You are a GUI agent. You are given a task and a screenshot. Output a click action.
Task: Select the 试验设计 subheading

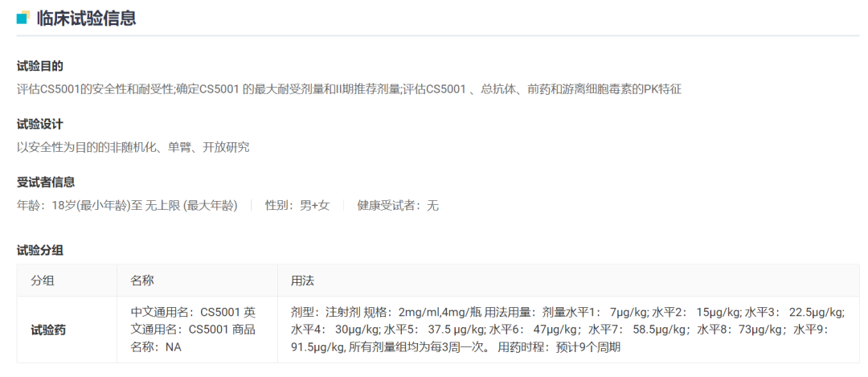[40, 124]
